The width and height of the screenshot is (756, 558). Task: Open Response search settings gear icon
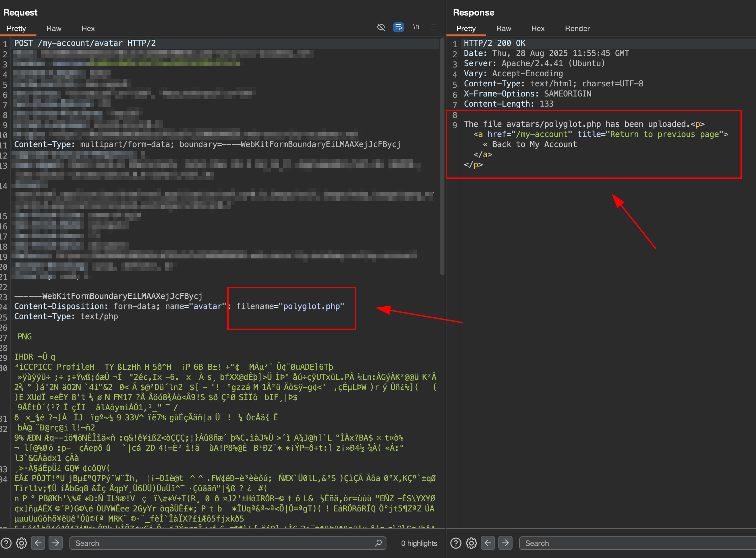pyautogui.click(x=471, y=543)
